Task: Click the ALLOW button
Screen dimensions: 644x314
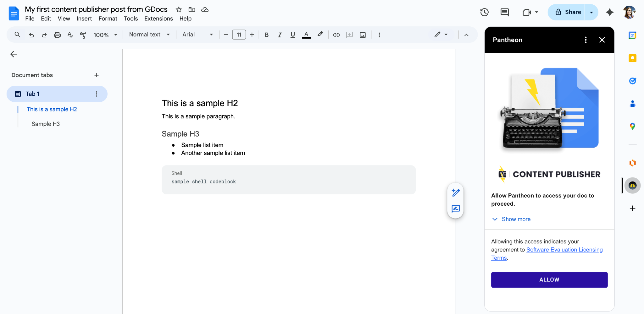Action: click(549, 280)
